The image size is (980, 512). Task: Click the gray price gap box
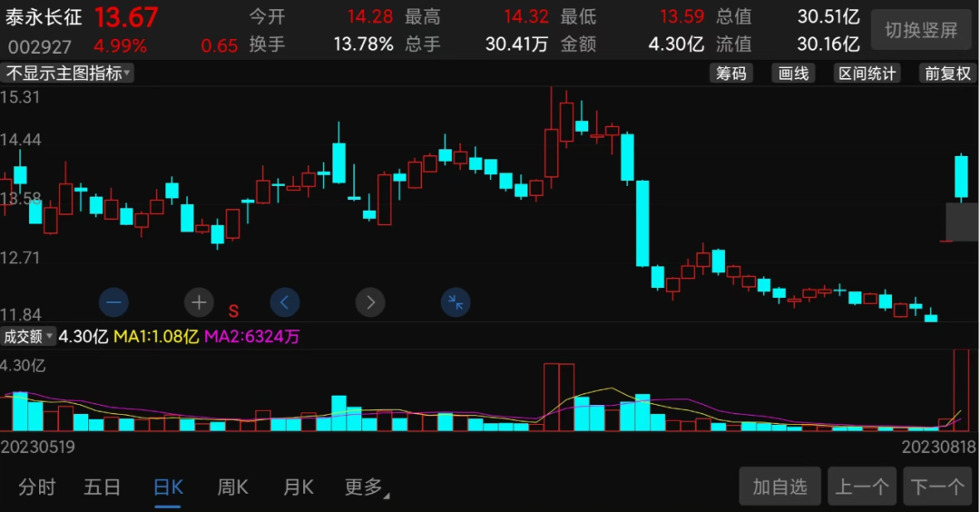pos(961,222)
